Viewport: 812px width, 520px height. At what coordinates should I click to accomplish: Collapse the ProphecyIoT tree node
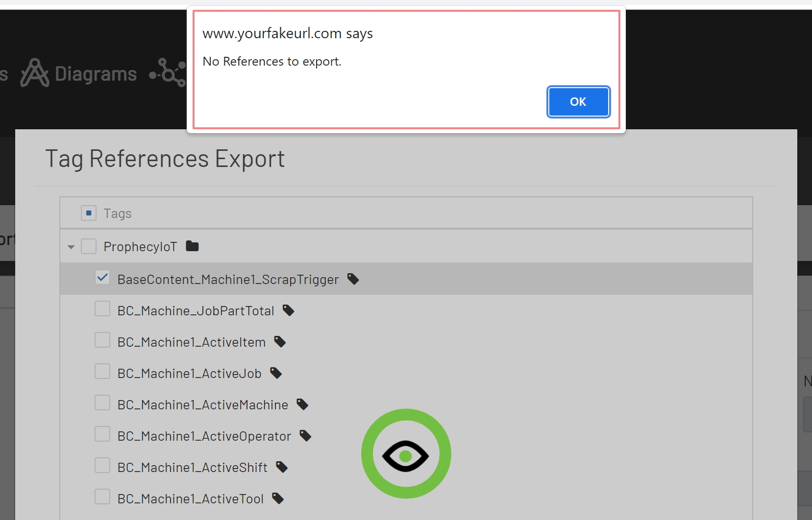pos(71,247)
